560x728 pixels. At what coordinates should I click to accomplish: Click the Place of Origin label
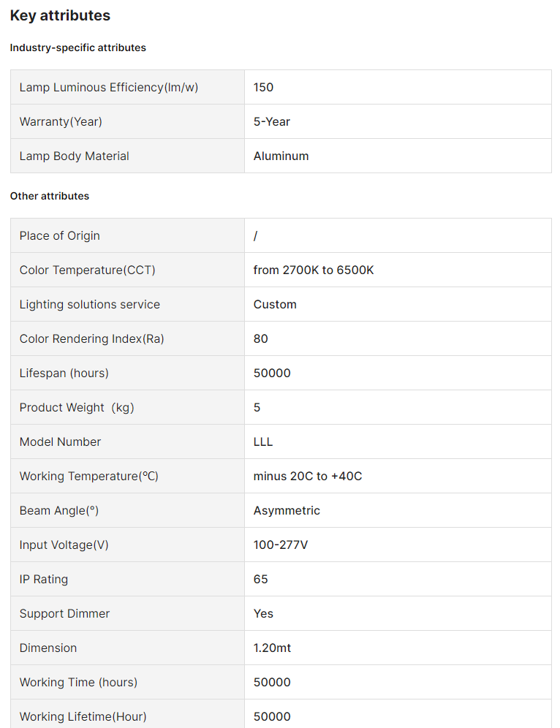click(x=60, y=235)
